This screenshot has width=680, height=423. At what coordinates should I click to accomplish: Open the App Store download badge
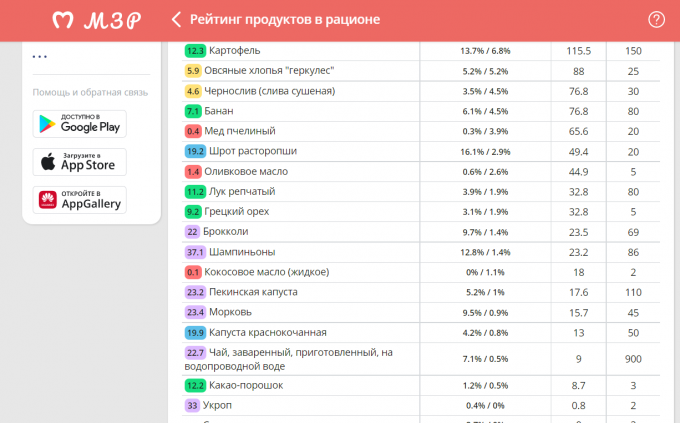point(80,162)
